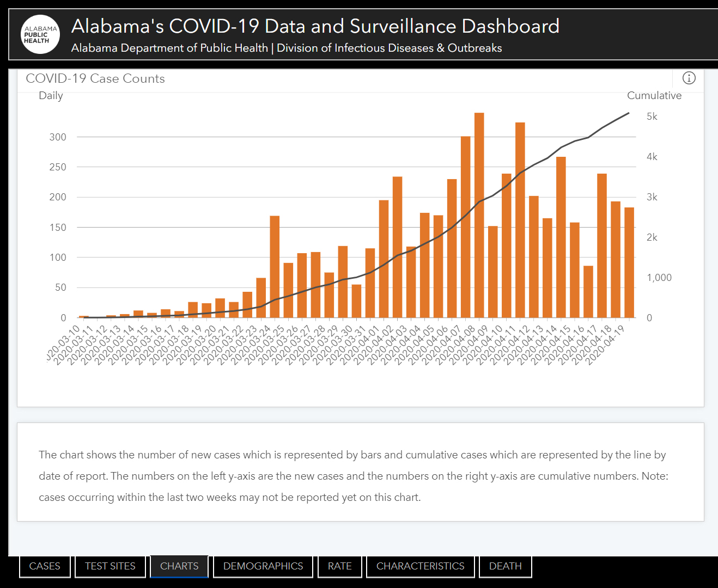Click the 2020-04-16 low bar
Image resolution: width=718 pixels, height=588 pixels.
[x=588, y=292]
